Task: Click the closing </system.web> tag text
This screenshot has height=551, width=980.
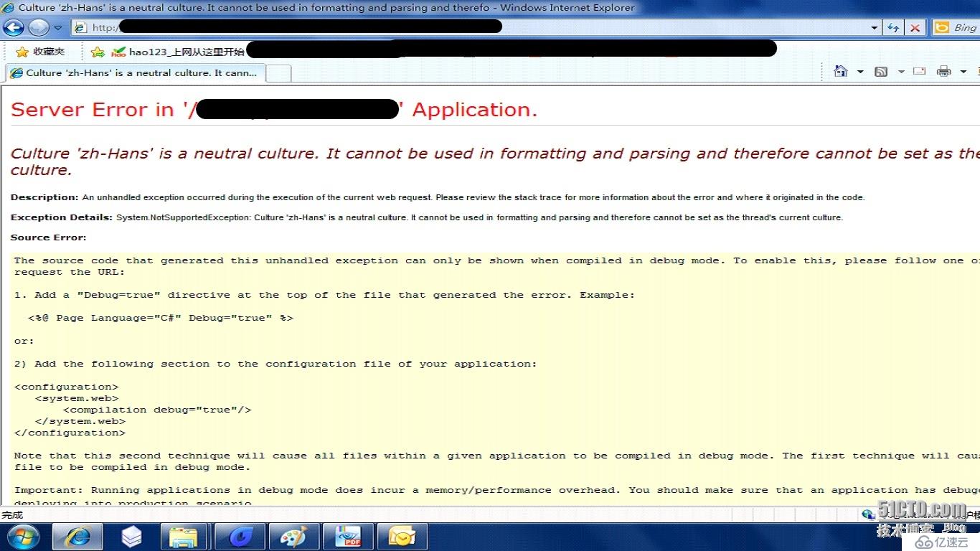Action: pos(80,421)
